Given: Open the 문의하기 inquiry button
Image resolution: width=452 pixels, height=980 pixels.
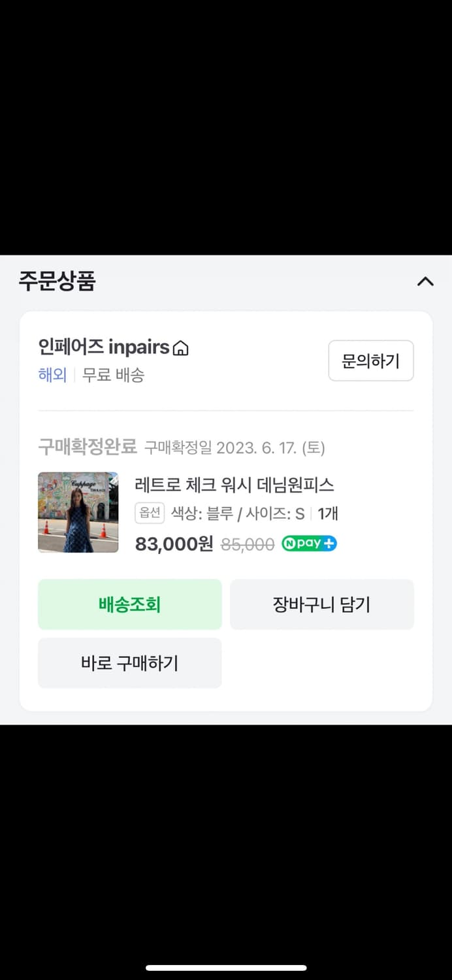Looking at the screenshot, I should [370, 361].
